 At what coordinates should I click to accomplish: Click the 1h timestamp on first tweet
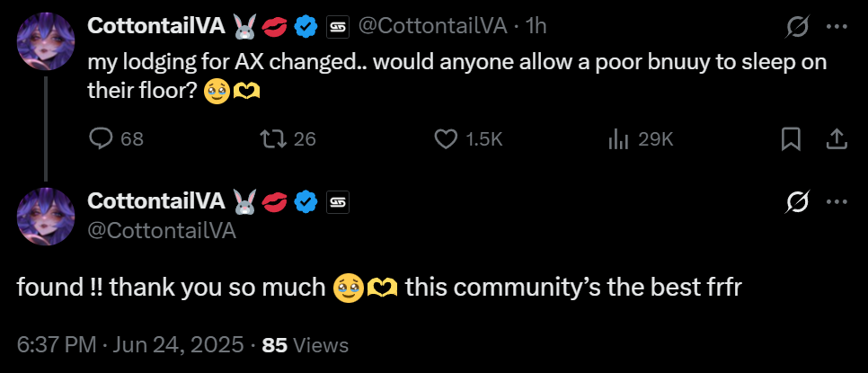[536, 27]
